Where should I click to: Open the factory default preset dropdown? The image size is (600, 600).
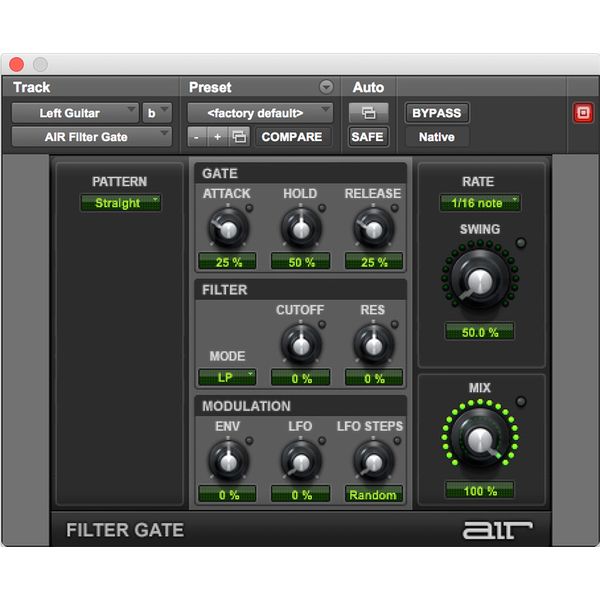point(260,113)
